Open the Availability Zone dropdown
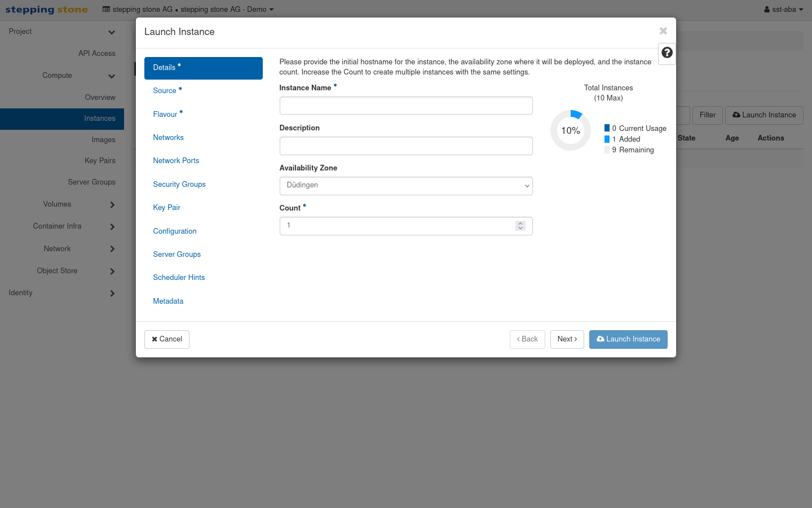812x508 pixels. coord(406,186)
